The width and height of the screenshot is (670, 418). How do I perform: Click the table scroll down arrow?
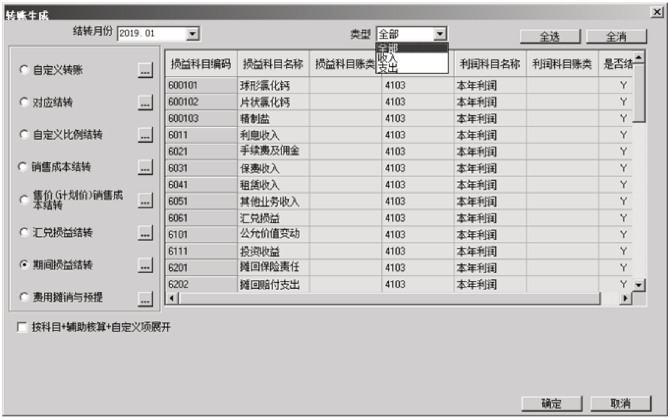[639, 285]
